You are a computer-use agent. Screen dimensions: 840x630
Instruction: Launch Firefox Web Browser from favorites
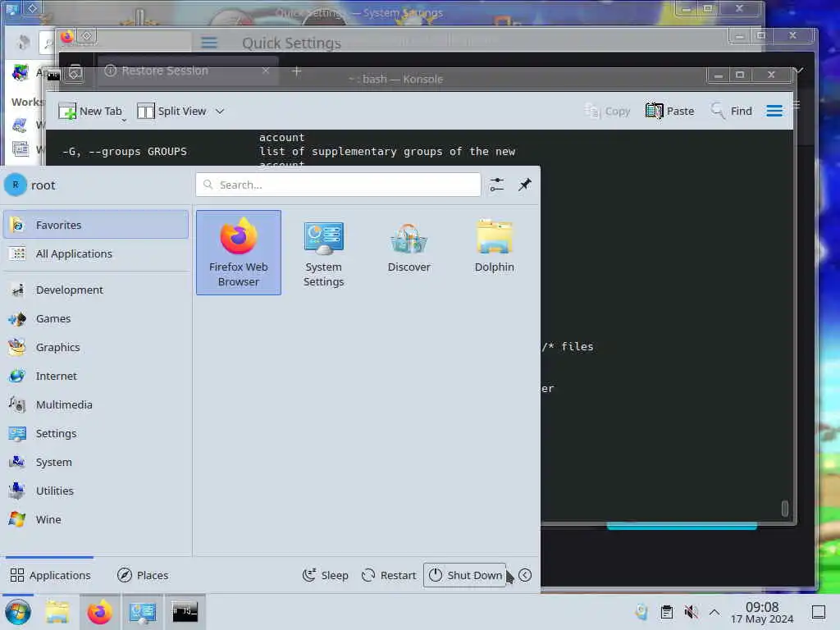click(x=239, y=253)
